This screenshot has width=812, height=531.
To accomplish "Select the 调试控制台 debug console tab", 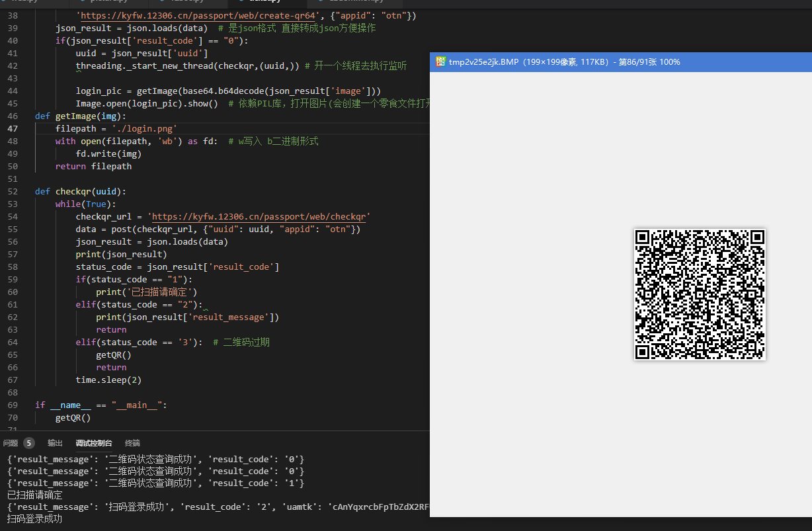I will (94, 443).
